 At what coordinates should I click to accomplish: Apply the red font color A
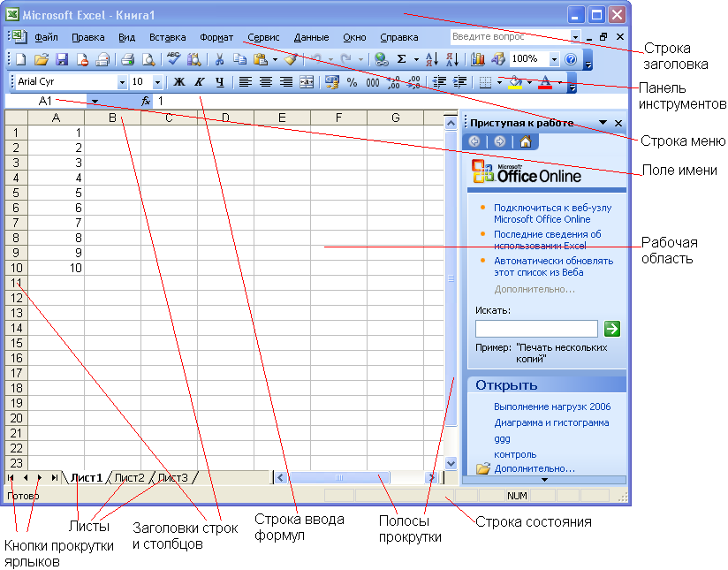pyautogui.click(x=546, y=83)
